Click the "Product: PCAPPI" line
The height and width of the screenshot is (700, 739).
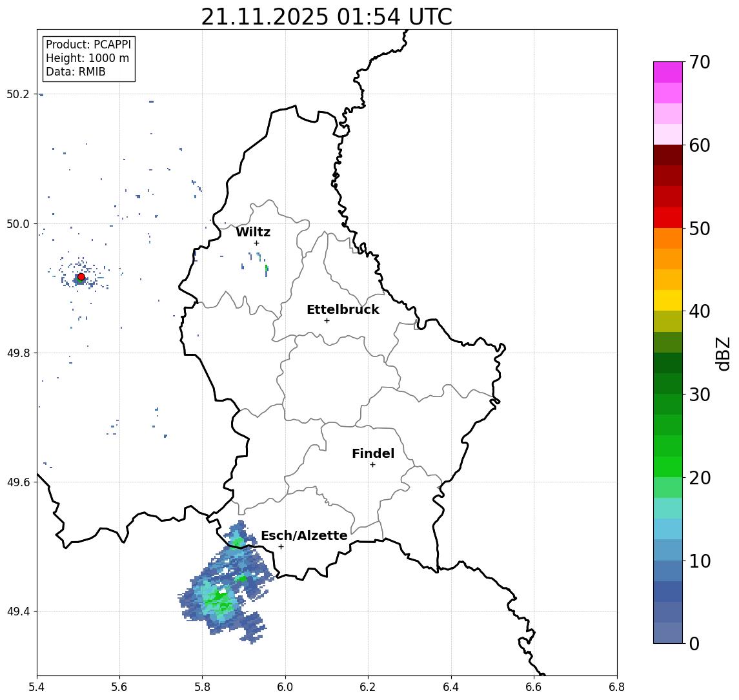(x=88, y=45)
